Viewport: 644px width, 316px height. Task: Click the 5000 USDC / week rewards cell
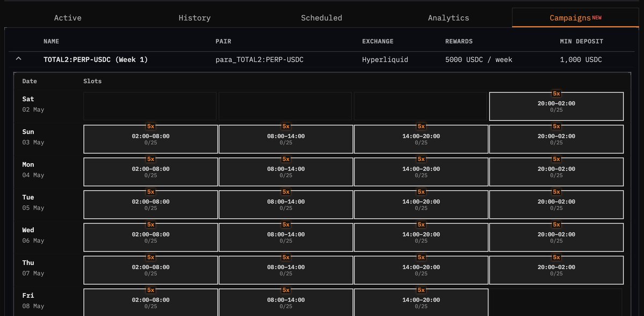tap(479, 60)
